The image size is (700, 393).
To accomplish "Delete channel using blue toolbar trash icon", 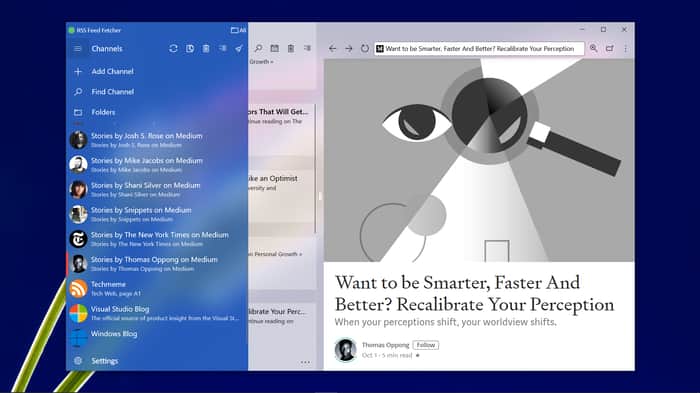I will tap(206, 49).
